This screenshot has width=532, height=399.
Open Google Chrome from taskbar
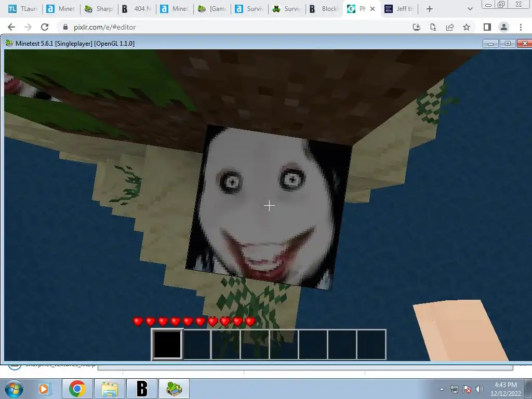coord(77,389)
